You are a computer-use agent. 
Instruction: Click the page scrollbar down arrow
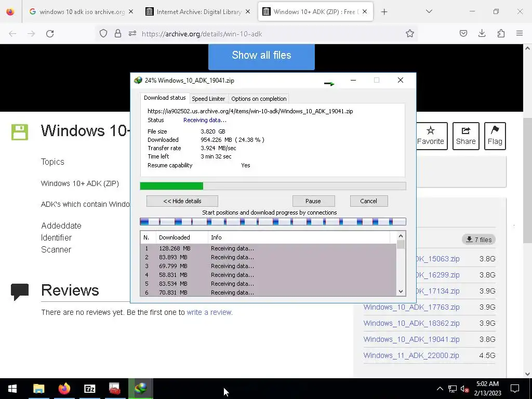(x=527, y=374)
